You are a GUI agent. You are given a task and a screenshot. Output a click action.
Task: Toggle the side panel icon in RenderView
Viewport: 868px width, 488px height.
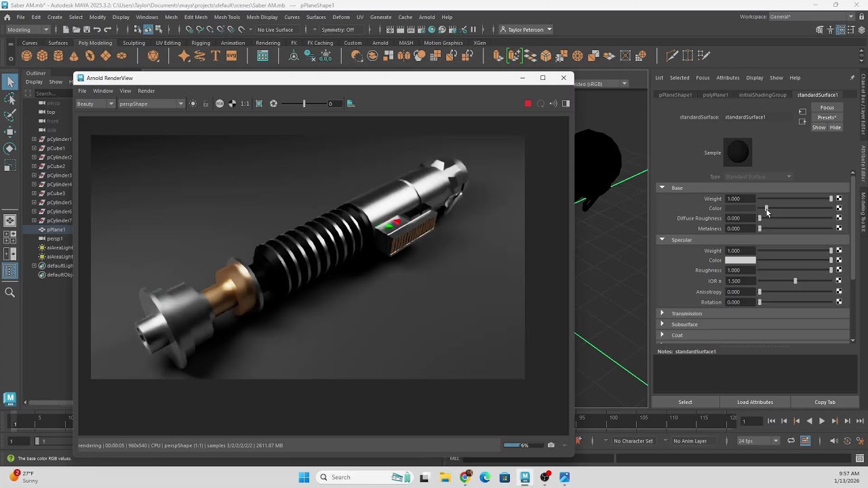[x=566, y=104]
